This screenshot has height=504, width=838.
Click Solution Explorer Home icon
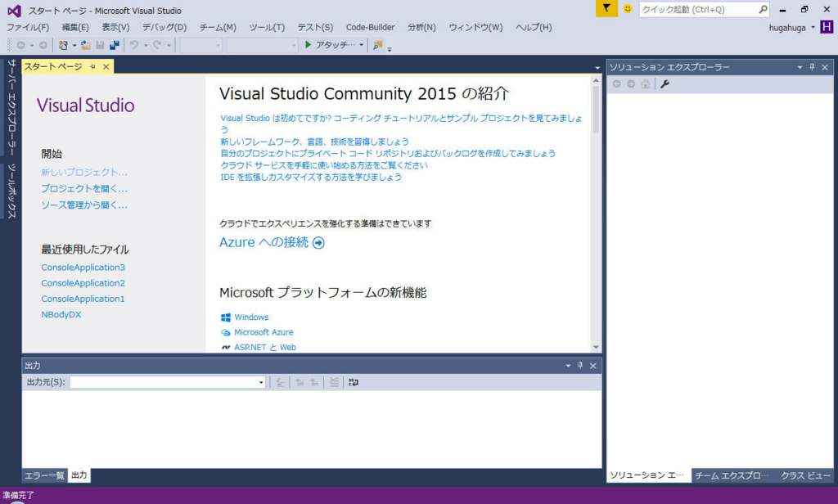pos(646,84)
